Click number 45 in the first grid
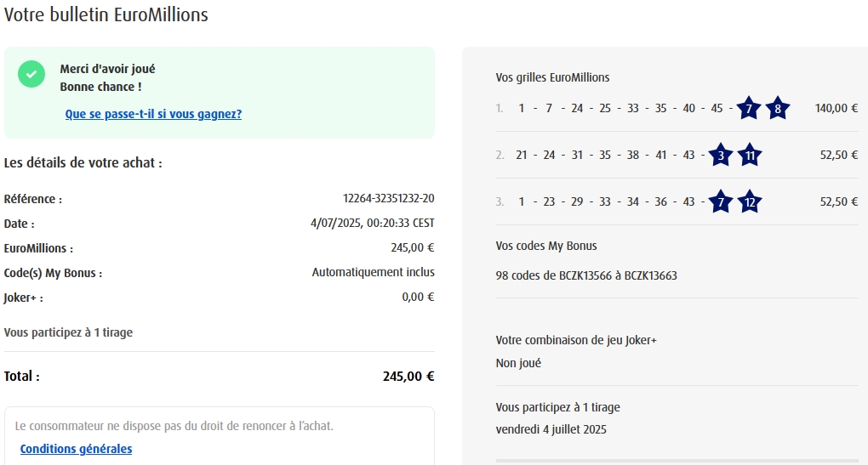This screenshot has height=465, width=868. coord(717,109)
